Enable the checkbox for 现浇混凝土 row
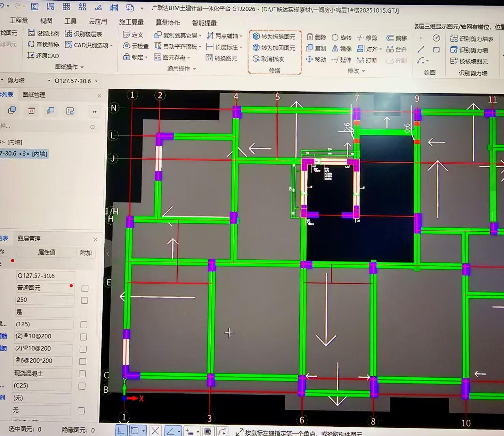The width and height of the screenshot is (504, 436). [x=82, y=374]
